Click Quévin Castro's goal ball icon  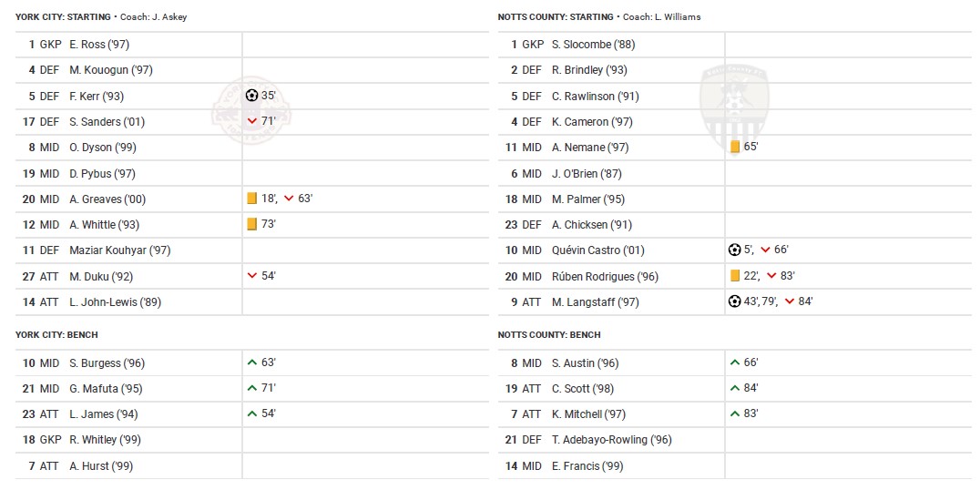(735, 250)
